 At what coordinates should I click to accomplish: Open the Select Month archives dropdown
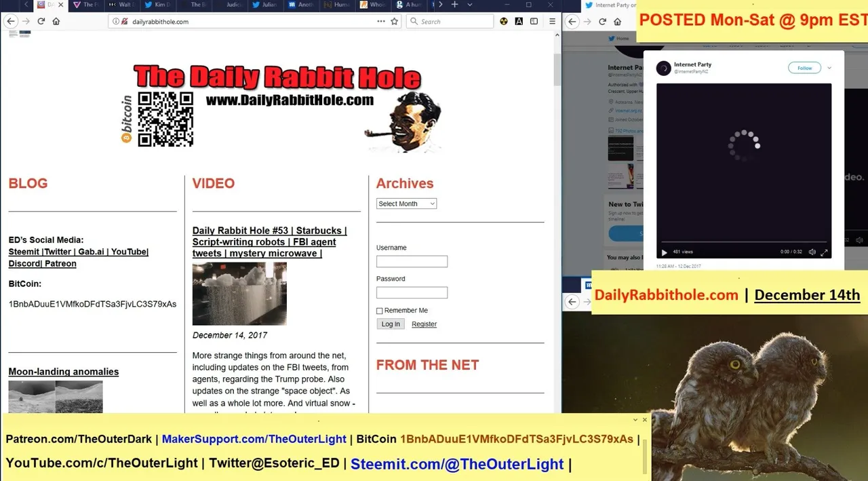coord(406,204)
